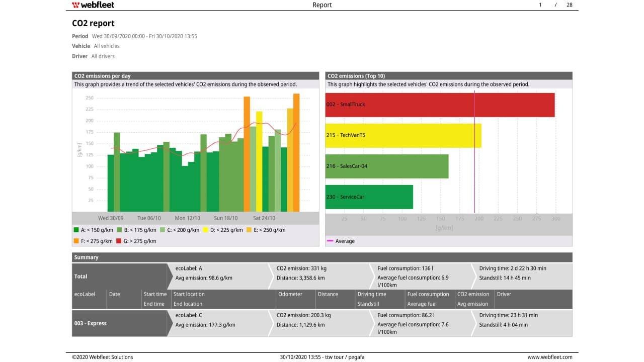Image resolution: width=644 pixels, height=362 pixels.
Task: Click the green A: < 150 g/km legend swatch
Action: (x=76, y=230)
